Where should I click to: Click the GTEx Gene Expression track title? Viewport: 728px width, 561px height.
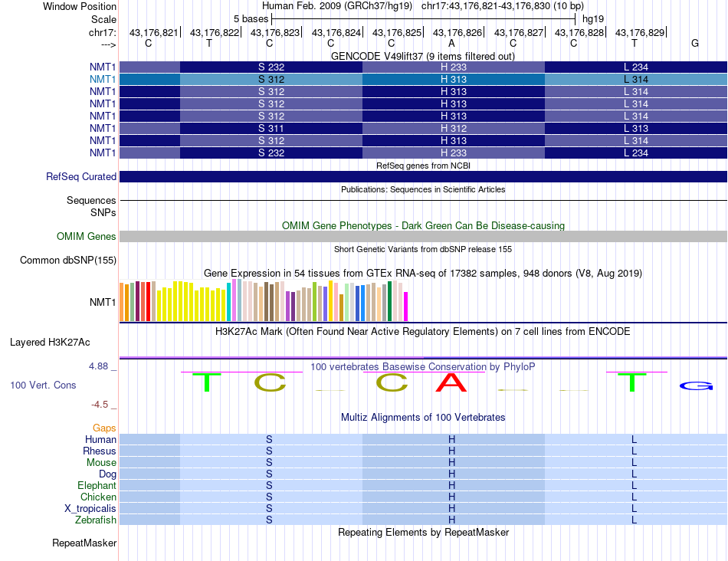tap(423, 273)
